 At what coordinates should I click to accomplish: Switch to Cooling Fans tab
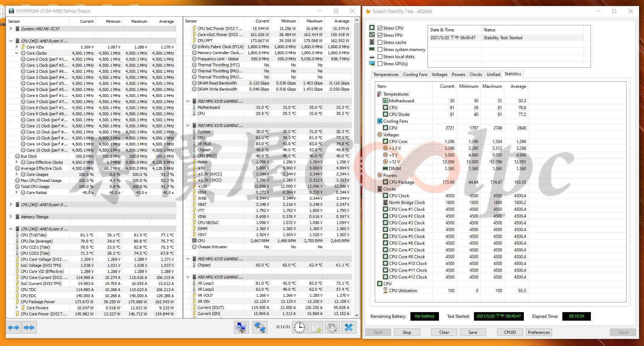tap(415, 75)
